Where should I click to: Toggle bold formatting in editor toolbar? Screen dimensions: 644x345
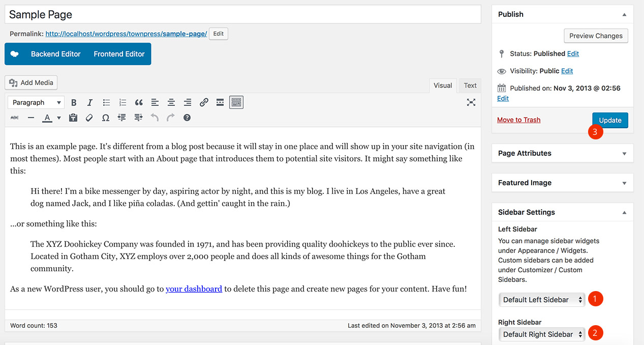[x=74, y=102]
